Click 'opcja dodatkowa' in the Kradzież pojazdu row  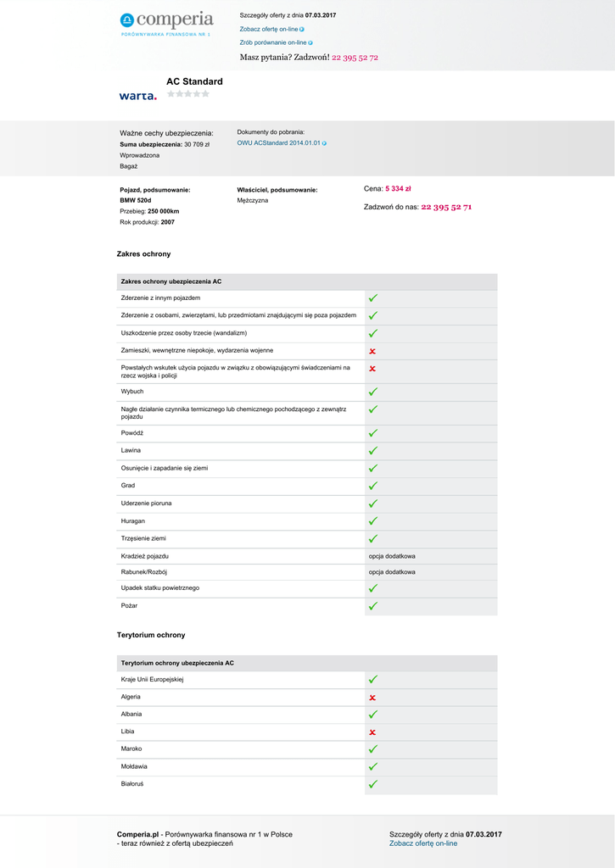[392, 556]
